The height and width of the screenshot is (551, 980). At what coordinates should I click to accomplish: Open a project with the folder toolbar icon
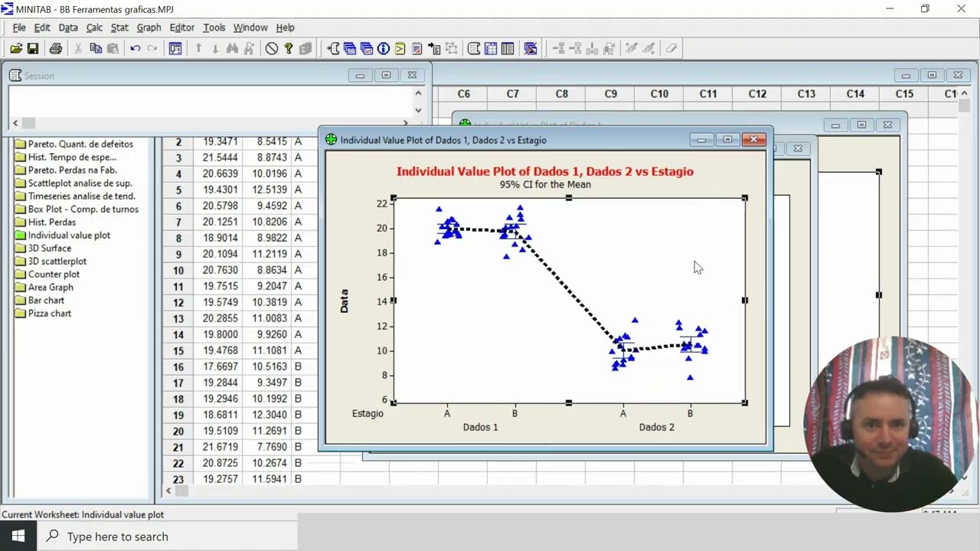click(15, 48)
